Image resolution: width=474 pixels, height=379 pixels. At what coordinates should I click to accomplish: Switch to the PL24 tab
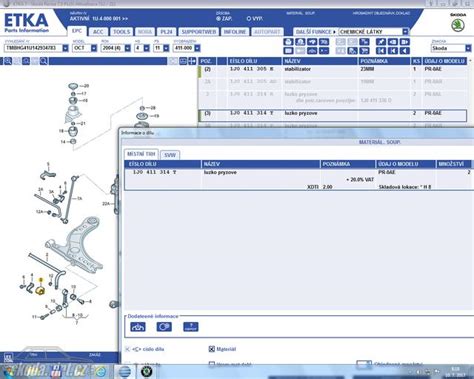tap(166, 32)
